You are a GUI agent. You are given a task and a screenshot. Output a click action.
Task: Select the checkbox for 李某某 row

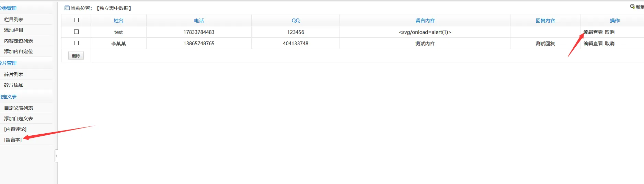click(x=76, y=43)
